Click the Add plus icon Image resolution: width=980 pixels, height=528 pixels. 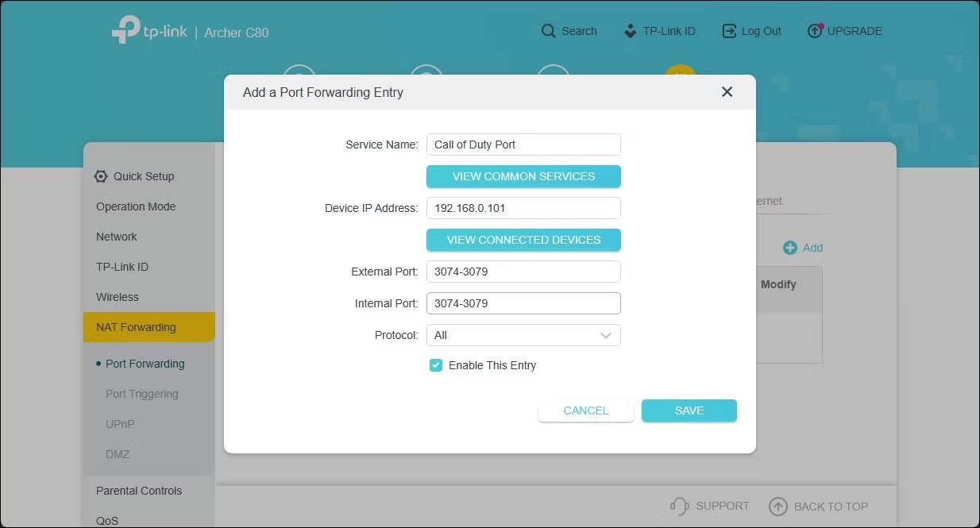click(x=790, y=248)
